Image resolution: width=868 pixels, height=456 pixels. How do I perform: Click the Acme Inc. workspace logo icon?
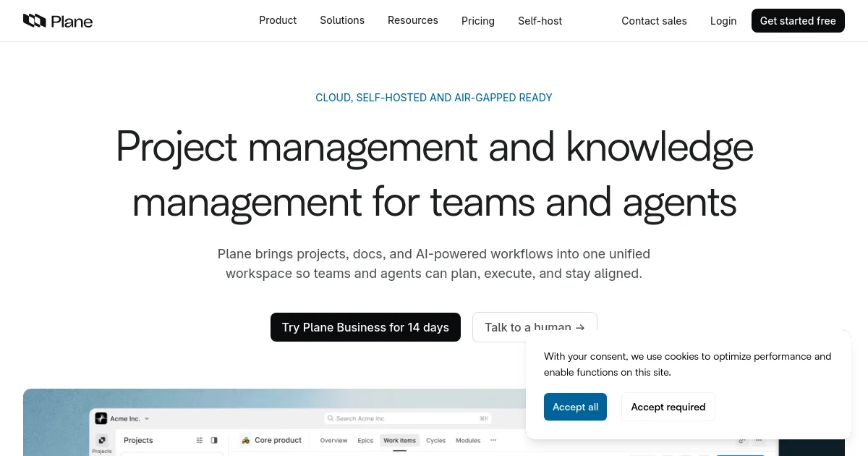(x=101, y=418)
